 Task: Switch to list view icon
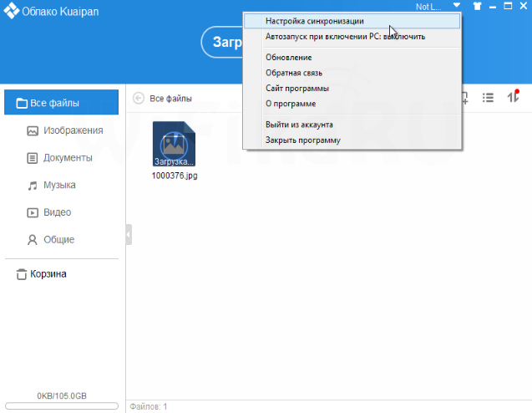click(x=489, y=98)
